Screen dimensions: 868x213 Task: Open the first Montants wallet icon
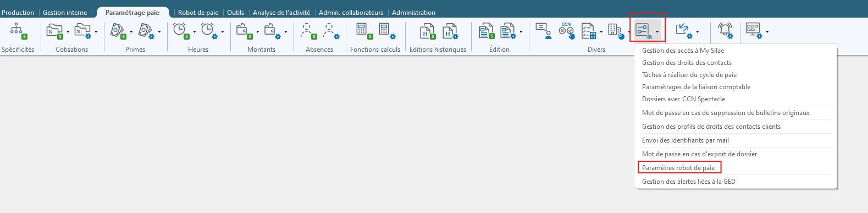(244, 31)
